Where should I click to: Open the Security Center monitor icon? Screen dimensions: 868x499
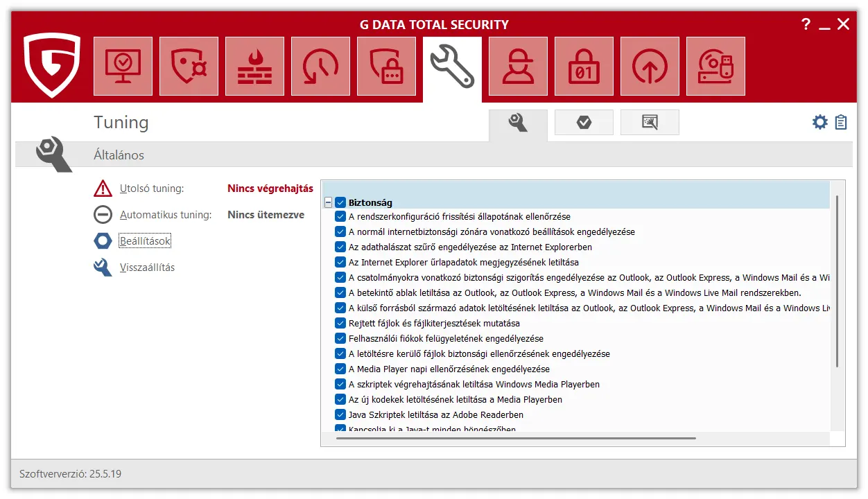tap(123, 67)
